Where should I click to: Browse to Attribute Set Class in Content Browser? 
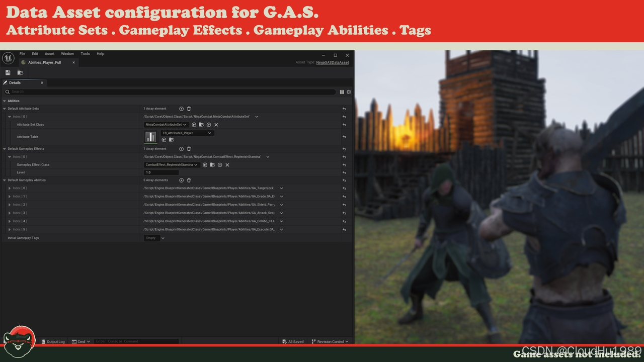201,125
